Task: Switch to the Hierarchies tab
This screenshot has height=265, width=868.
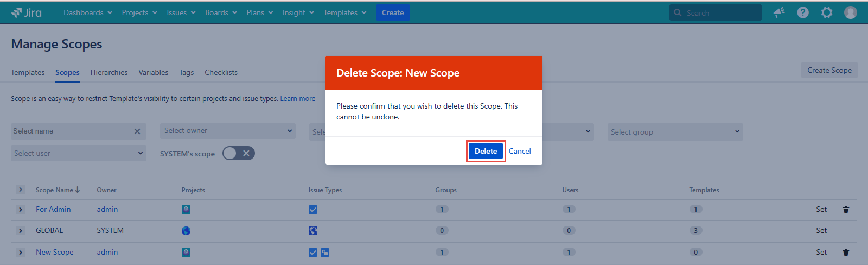Action: [x=109, y=72]
